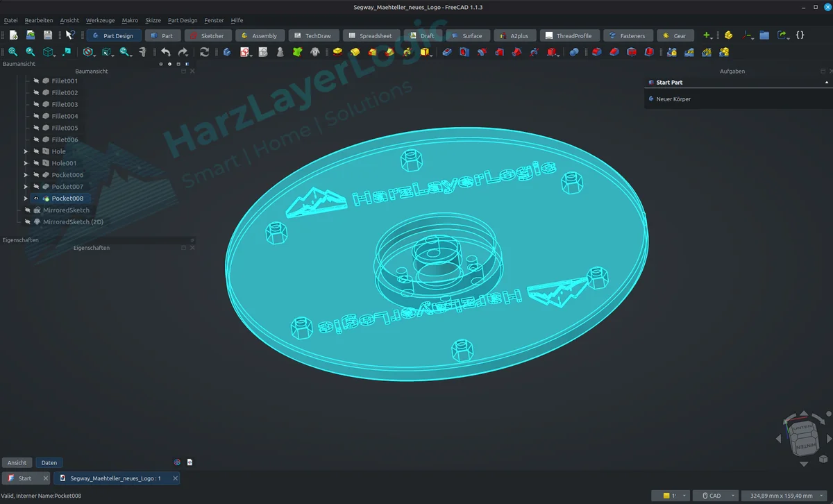Click the Neuer Körper link
The height and width of the screenshot is (504, 833).
click(673, 99)
